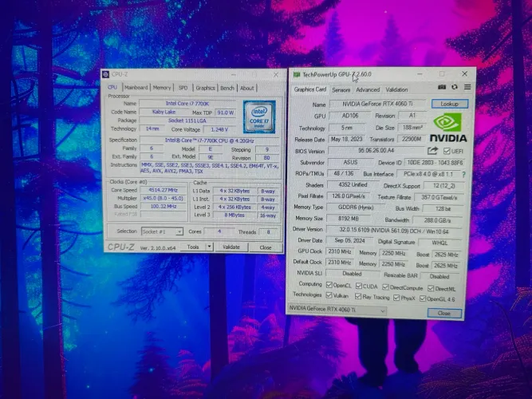The image size is (532, 399).
Task: Take a GPU-Z screenshot with camera icon
Action: (x=442, y=87)
